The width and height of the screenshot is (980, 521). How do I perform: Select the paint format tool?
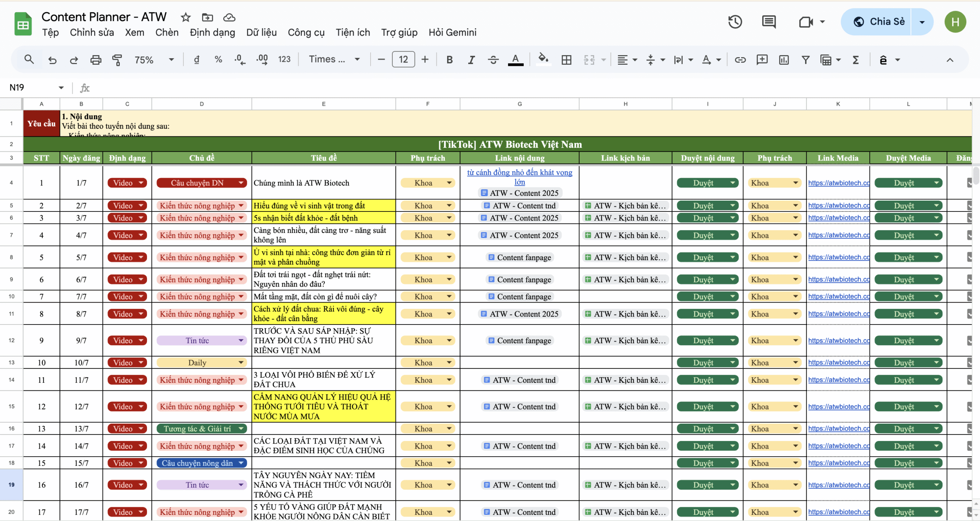[x=117, y=60]
